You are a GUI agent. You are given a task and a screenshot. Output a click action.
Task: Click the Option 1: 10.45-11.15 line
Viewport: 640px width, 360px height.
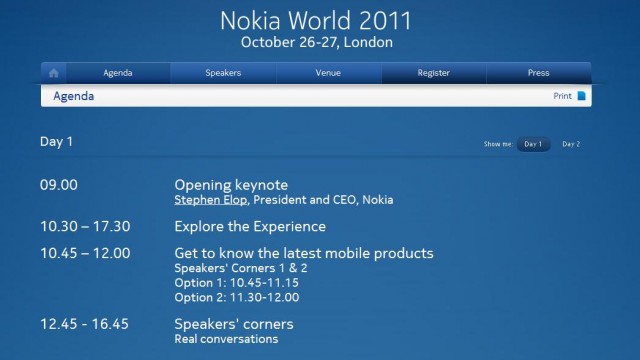[236, 283]
